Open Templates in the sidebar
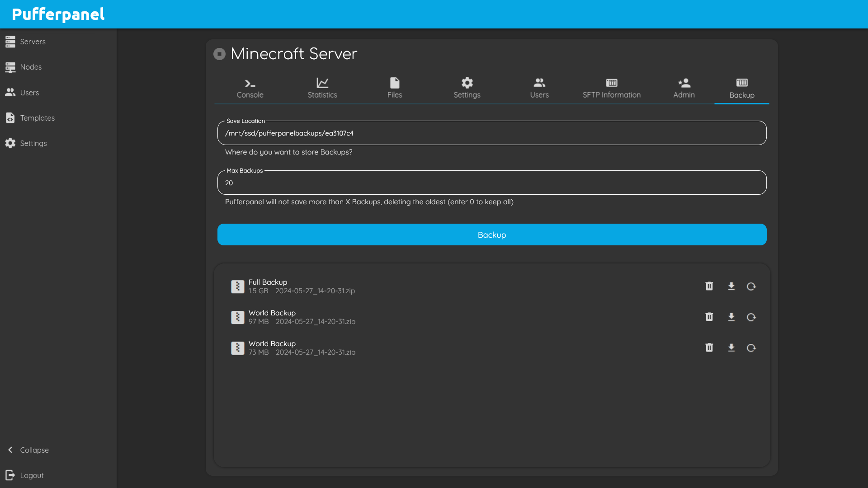Viewport: 868px width, 488px height. coord(37,118)
